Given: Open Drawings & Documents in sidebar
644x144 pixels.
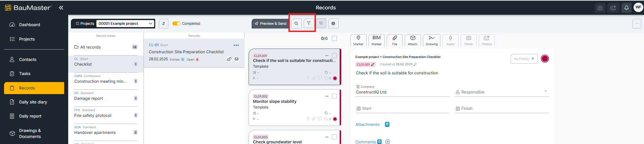Looking at the screenshot, I should tap(34, 133).
